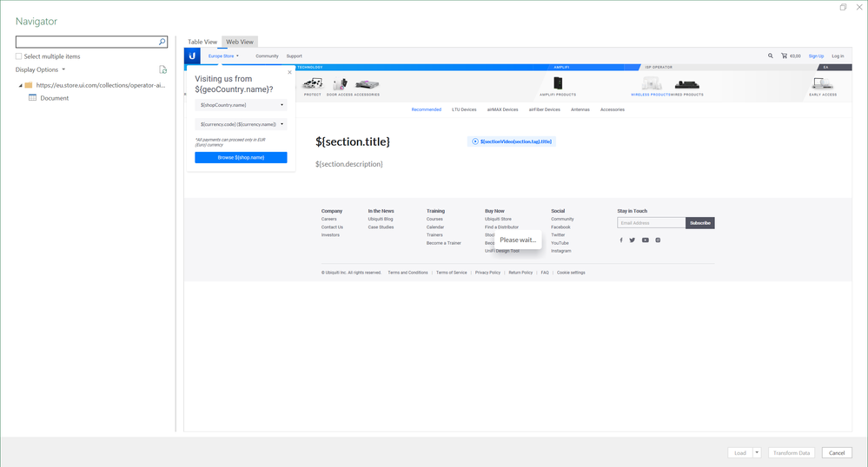Click the Protect product category image

click(x=313, y=83)
